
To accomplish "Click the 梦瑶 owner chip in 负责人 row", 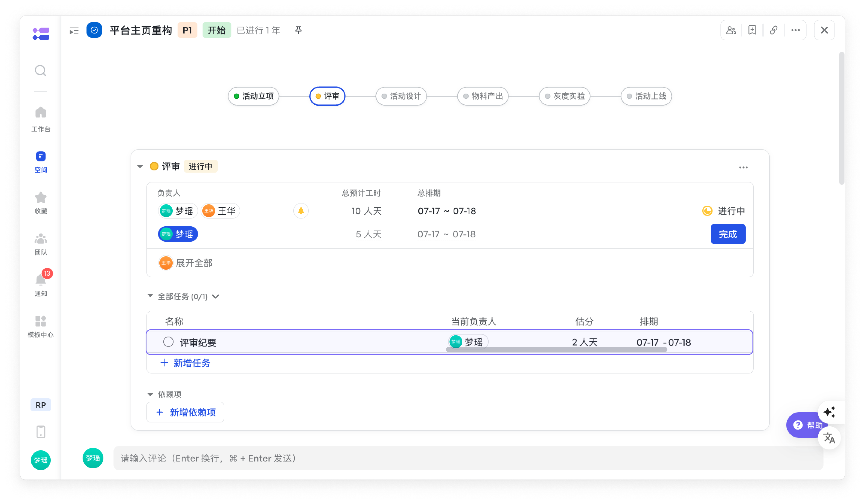I will (178, 211).
